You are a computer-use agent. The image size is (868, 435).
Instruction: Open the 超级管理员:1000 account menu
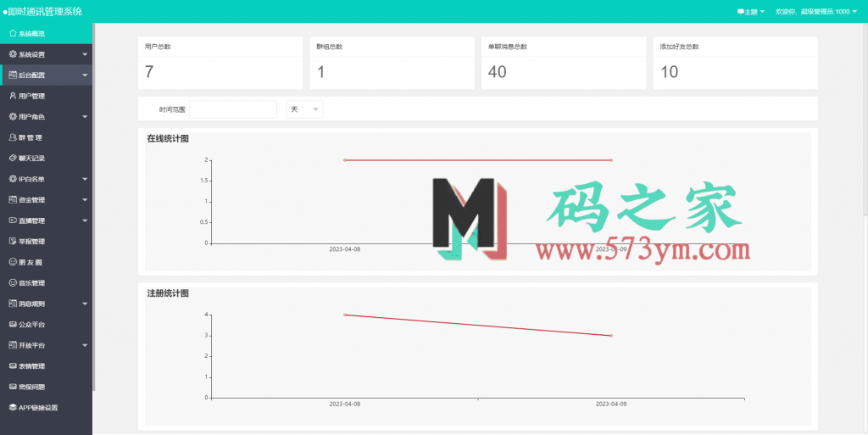pyautogui.click(x=816, y=12)
